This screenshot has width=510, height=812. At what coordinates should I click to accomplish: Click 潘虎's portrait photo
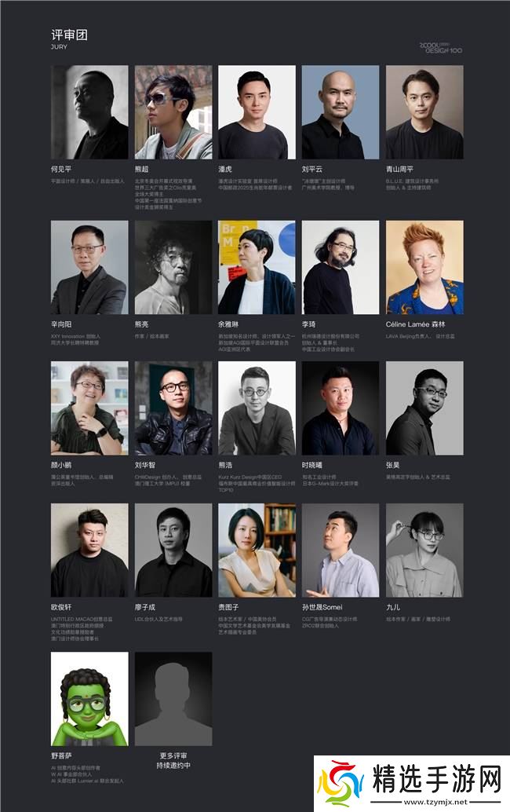pos(257,112)
